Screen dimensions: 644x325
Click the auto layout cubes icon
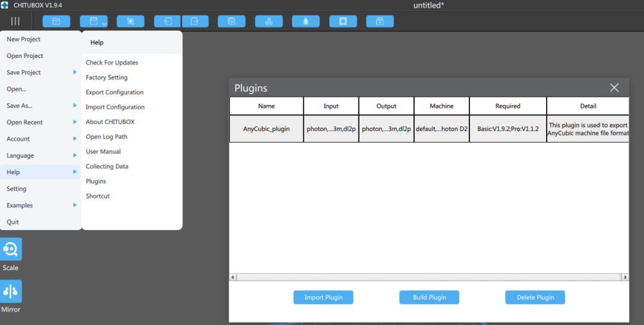click(x=269, y=21)
